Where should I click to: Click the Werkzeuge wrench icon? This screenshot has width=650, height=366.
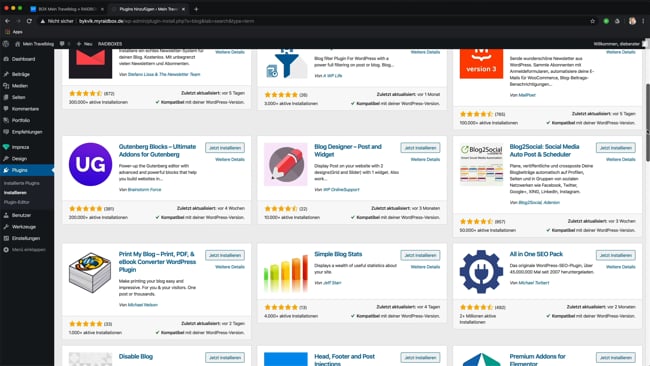pos(6,227)
